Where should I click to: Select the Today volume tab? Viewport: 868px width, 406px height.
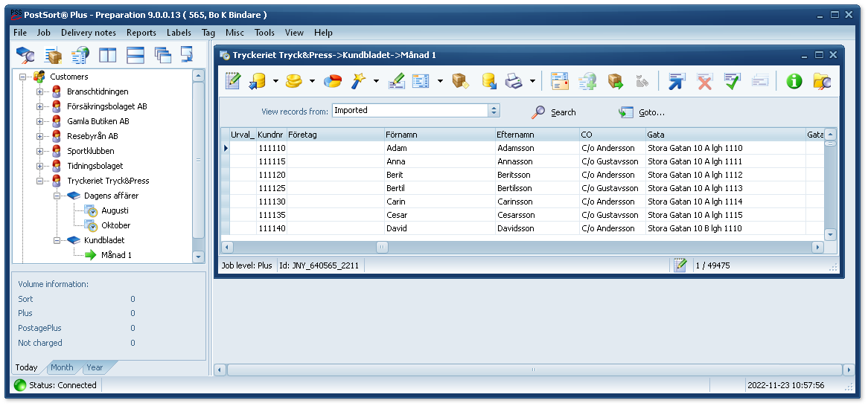coord(27,367)
